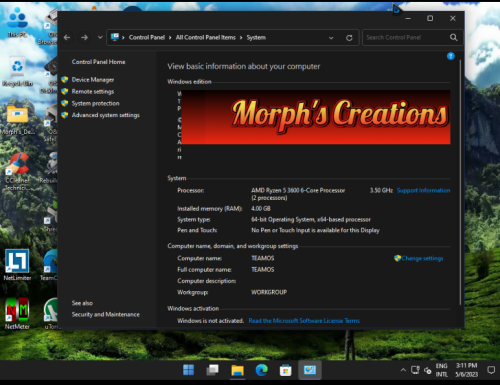The height and width of the screenshot is (385, 500).
Task: Click System breadcrumb segment
Action: click(256, 38)
